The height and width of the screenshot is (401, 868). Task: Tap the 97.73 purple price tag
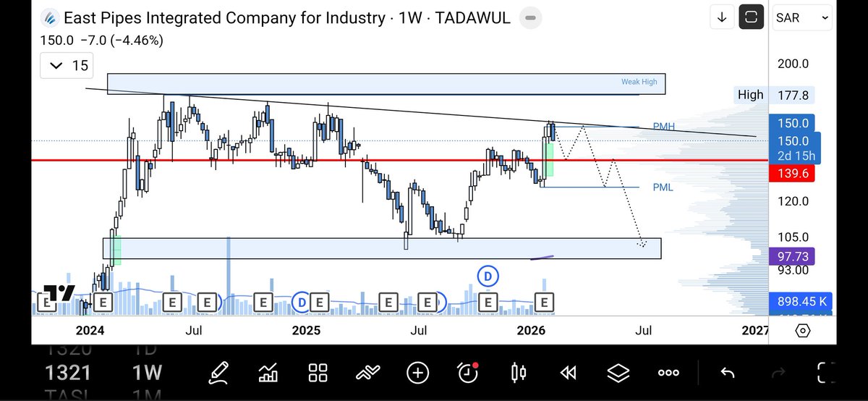793,256
